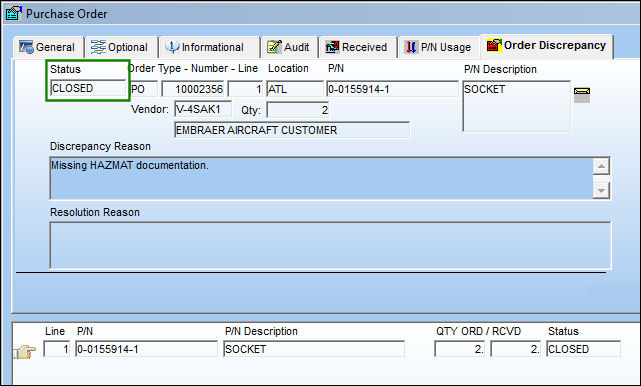Click the vendor name field EMBRAER AIRCRAFT CUSTOMER
Viewport: 641px width, 386px height.
(292, 130)
